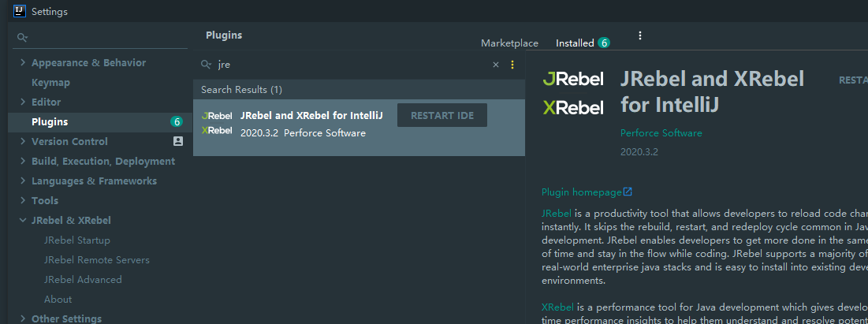
Task: Click the version 2020.3.2 in details pane
Action: click(639, 152)
